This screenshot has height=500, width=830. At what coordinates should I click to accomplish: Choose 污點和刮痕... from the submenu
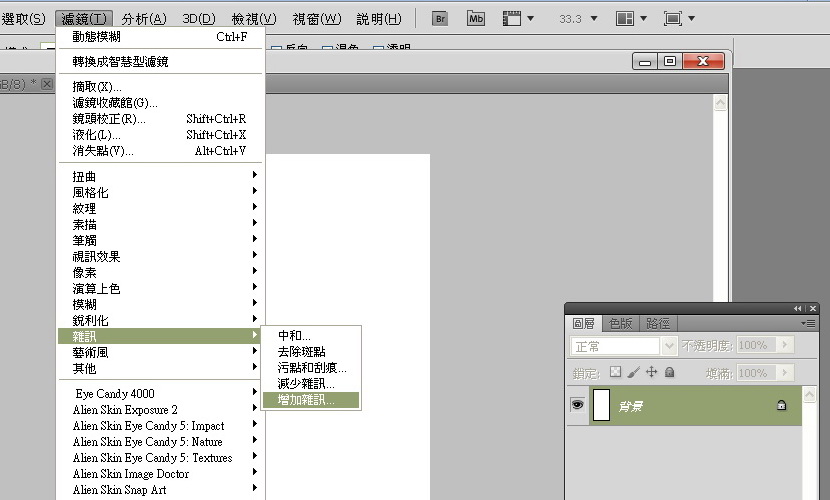(x=311, y=367)
